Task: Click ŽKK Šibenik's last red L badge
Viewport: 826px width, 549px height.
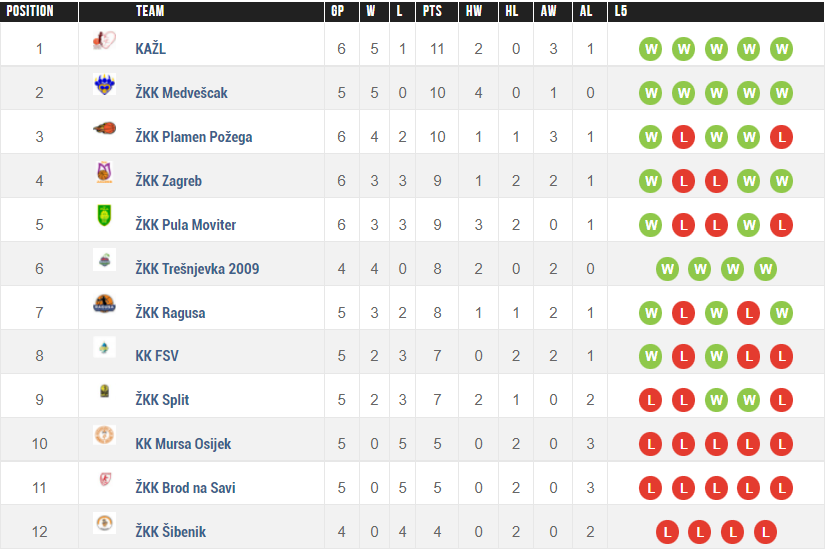Action: click(765, 532)
